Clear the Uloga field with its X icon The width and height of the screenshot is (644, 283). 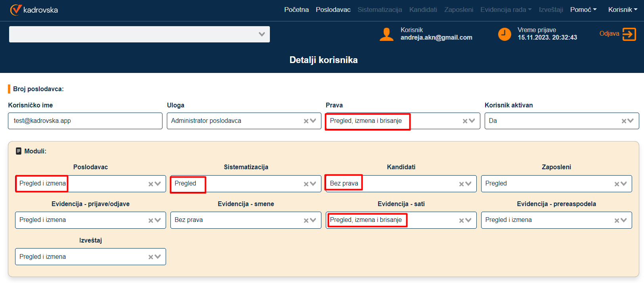click(306, 121)
